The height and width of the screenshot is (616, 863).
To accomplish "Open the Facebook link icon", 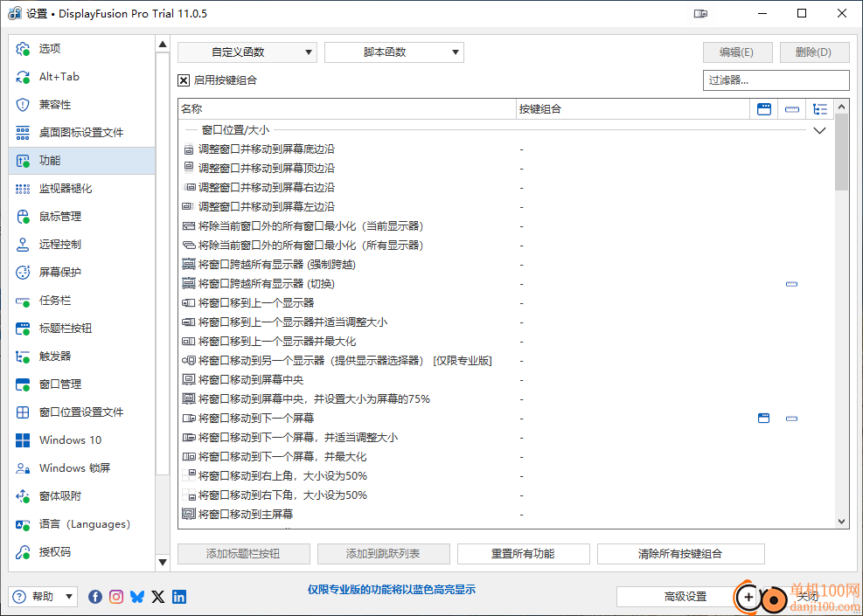I will (95, 596).
